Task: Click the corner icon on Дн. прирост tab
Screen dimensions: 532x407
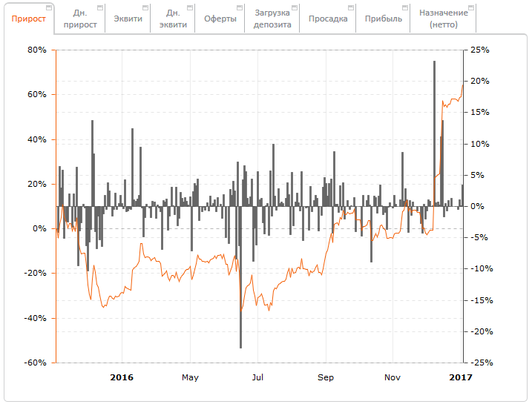Action: point(99,7)
